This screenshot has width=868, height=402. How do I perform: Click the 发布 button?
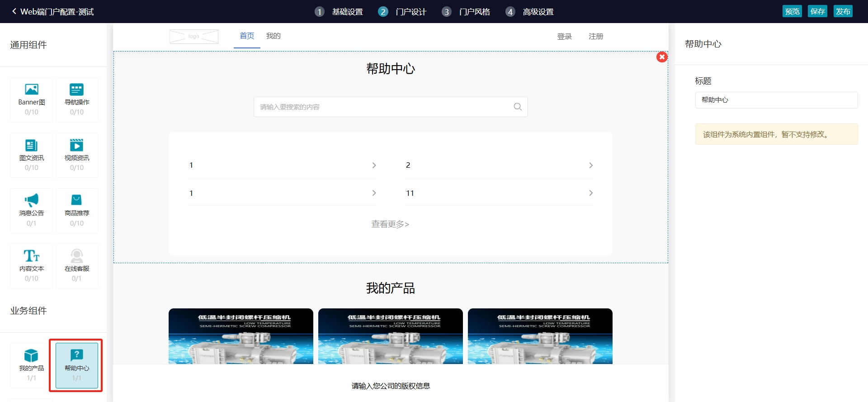coord(843,11)
